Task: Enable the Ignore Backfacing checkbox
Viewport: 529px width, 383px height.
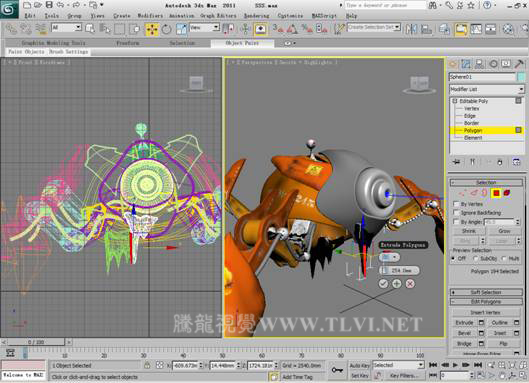Action: 456,213
